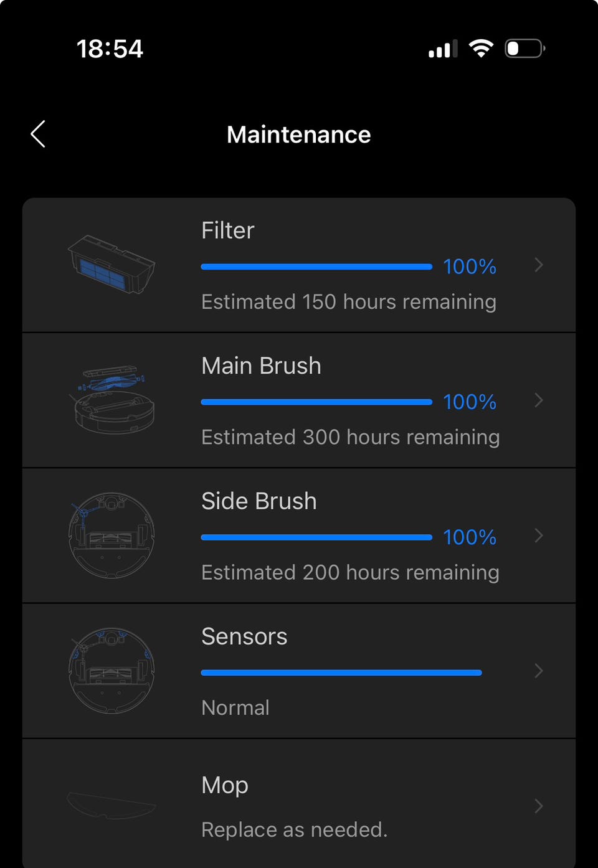This screenshot has height=868, width=598.
Task: Tap the 'Replace as needed.' Mop text
Action: pos(294,829)
